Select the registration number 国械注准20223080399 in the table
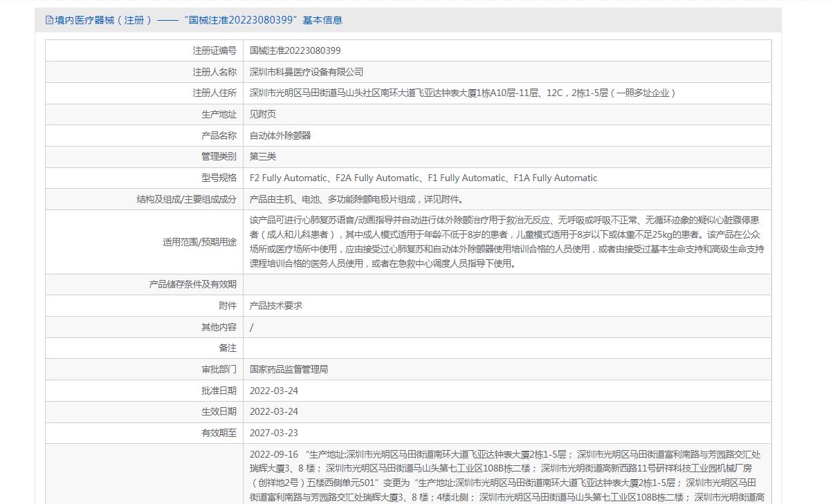The height and width of the screenshot is (504, 833). 295,50
